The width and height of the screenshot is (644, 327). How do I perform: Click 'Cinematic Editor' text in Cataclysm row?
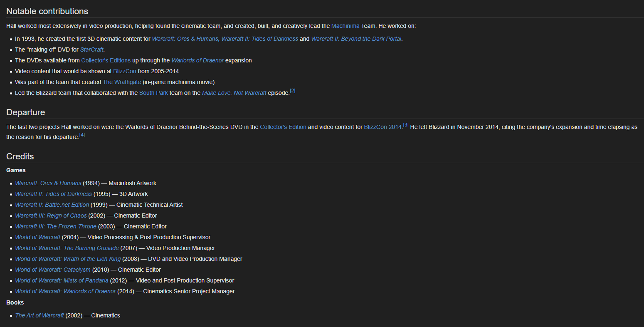(140, 270)
